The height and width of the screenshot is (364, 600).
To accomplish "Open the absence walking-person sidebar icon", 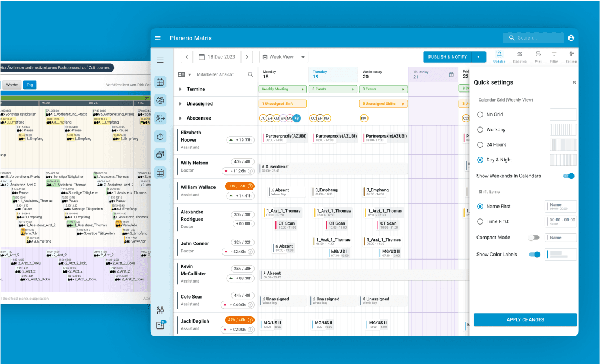I will coord(160,119).
